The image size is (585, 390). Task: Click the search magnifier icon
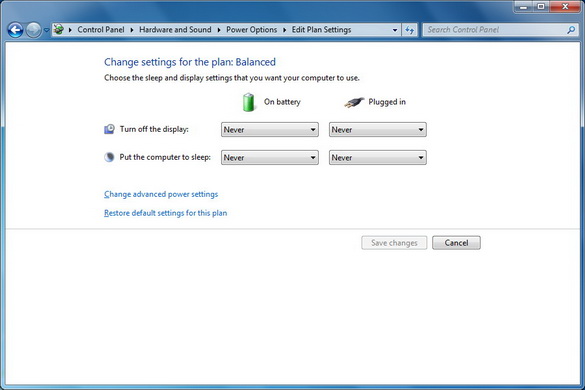click(x=571, y=30)
